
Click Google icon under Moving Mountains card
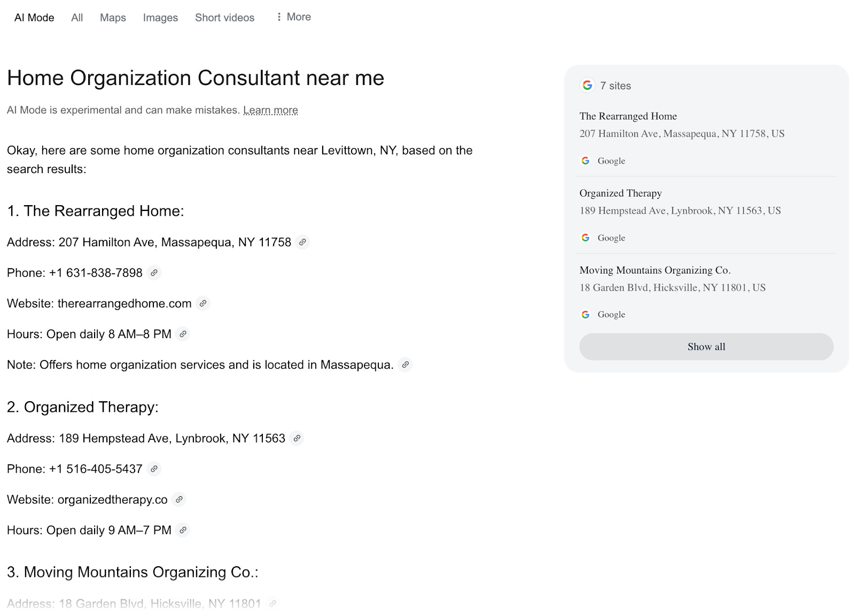click(586, 315)
